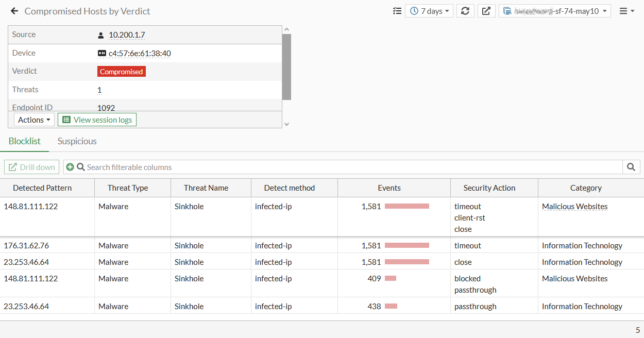Open the column settings checklist icon in the toolbar
The width and height of the screenshot is (644, 338).
pyautogui.click(x=397, y=11)
